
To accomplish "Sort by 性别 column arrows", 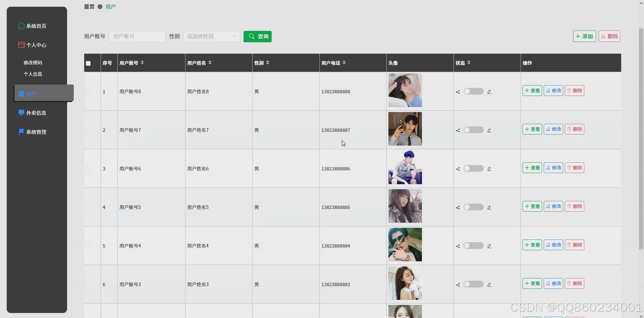I will point(268,62).
